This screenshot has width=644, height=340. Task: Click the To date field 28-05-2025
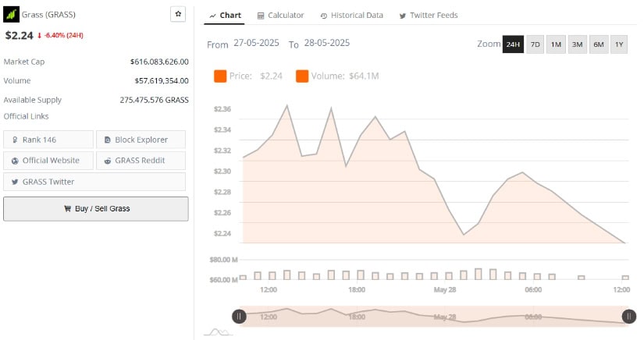tap(327, 43)
